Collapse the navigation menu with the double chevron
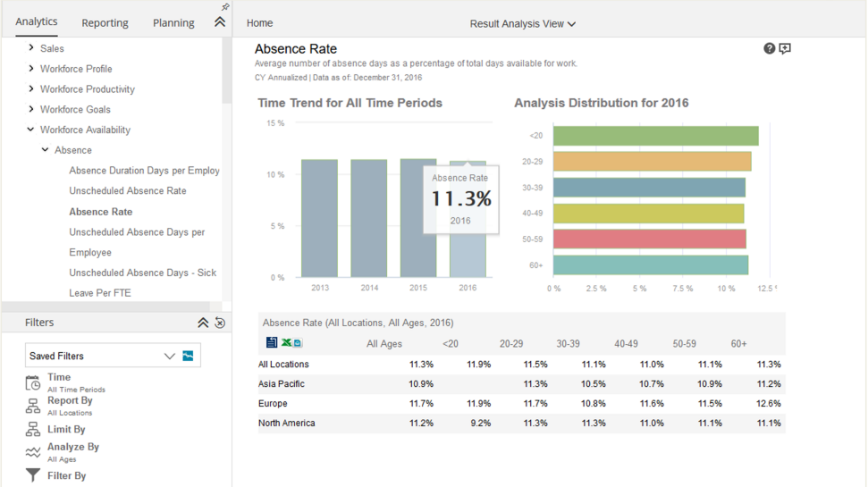This screenshot has width=868, height=487. coord(220,22)
